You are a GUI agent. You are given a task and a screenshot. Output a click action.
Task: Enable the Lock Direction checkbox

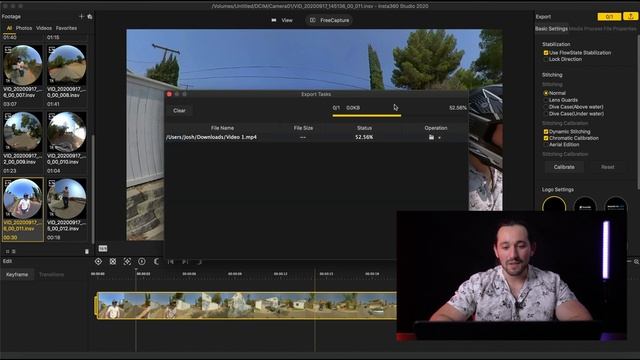[546, 59]
